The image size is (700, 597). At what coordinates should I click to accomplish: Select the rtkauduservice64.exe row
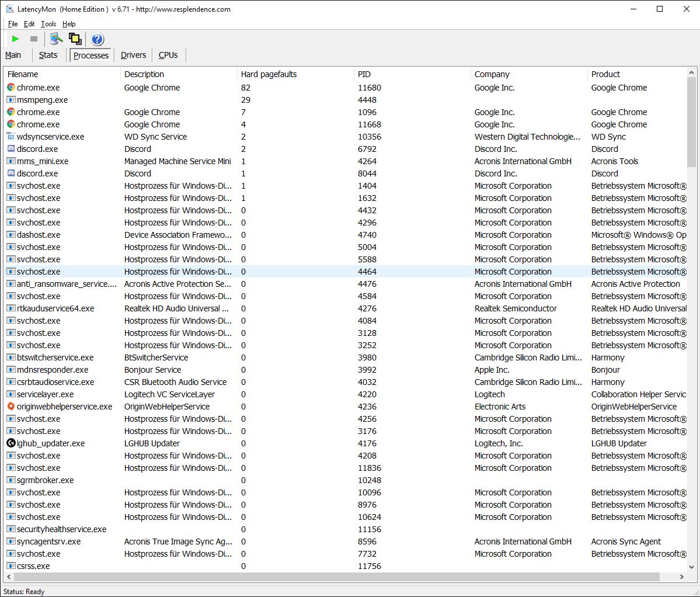[x=346, y=308]
